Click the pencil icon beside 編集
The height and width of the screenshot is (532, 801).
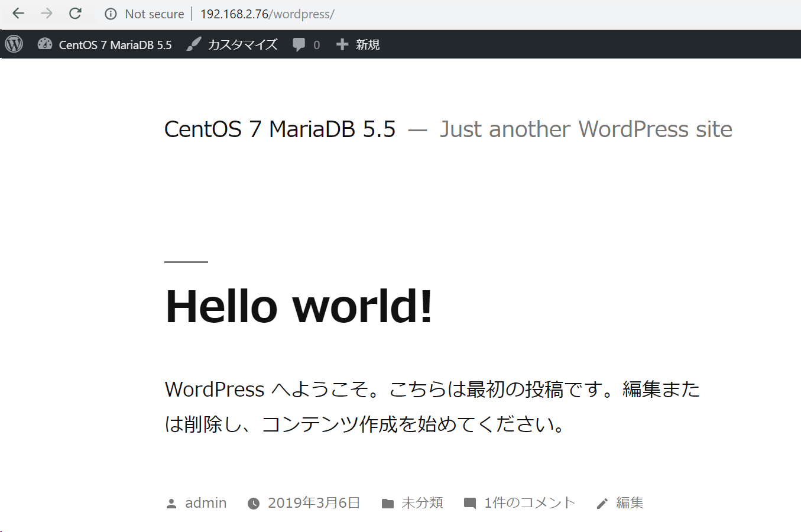pos(602,504)
